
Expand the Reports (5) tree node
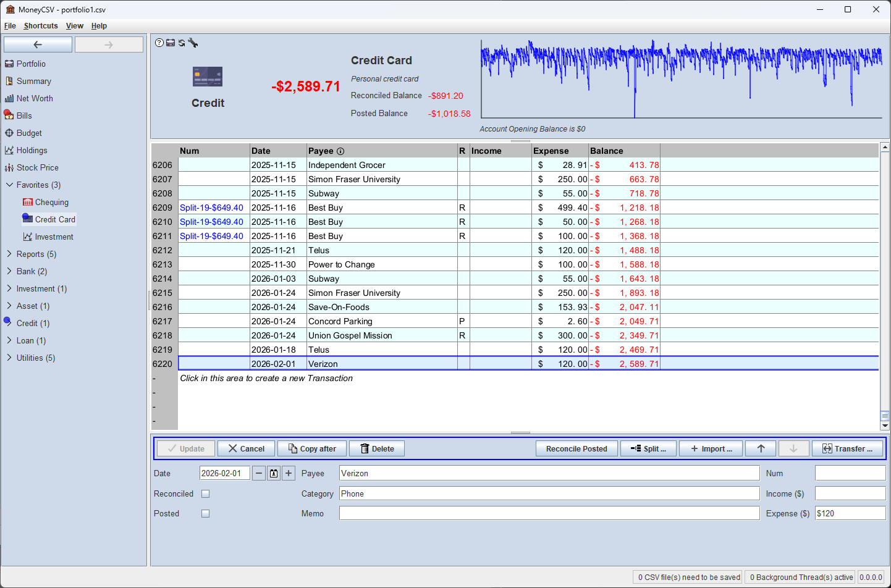[9, 254]
